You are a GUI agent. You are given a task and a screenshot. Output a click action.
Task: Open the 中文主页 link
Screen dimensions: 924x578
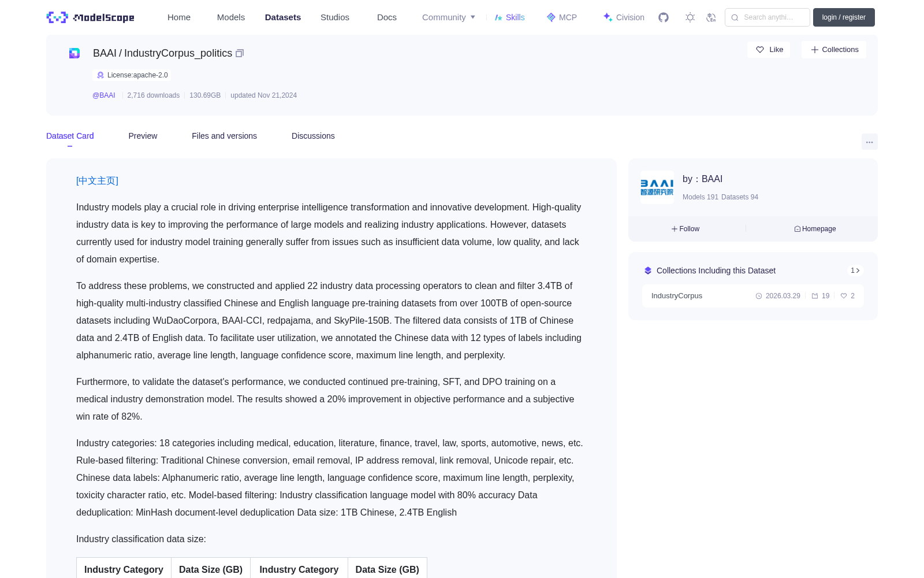click(x=97, y=181)
